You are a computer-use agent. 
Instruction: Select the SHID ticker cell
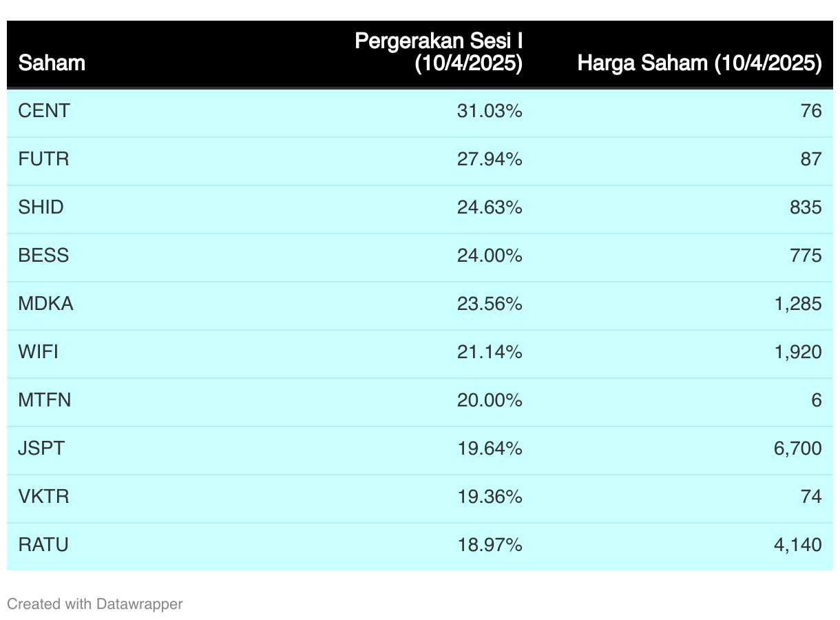41,207
